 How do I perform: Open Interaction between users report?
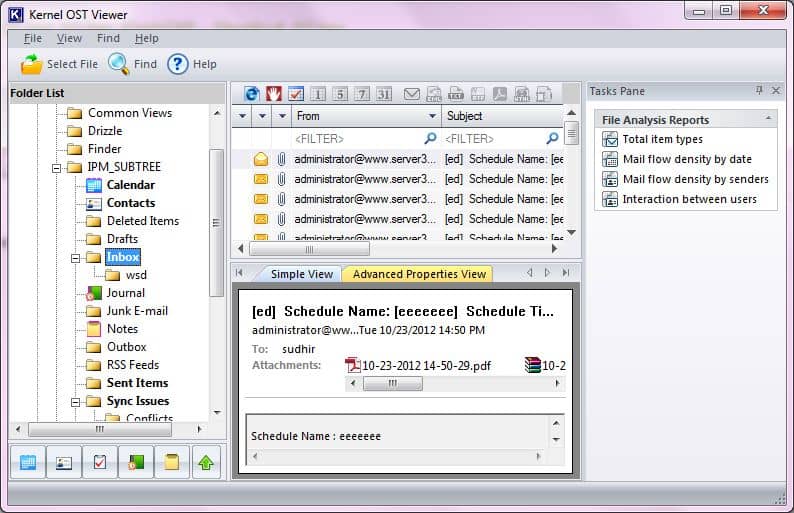pyautogui.click(x=679, y=199)
